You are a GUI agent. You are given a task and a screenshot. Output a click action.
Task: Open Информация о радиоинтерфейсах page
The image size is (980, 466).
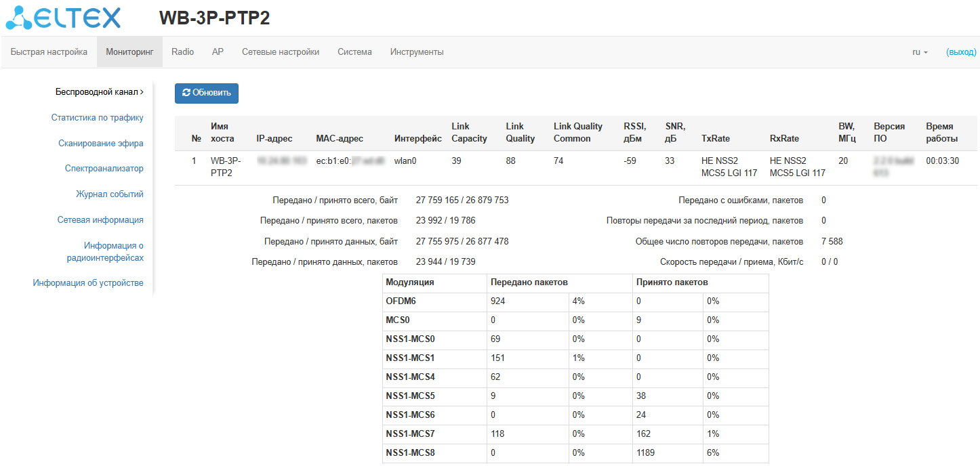click(x=105, y=251)
